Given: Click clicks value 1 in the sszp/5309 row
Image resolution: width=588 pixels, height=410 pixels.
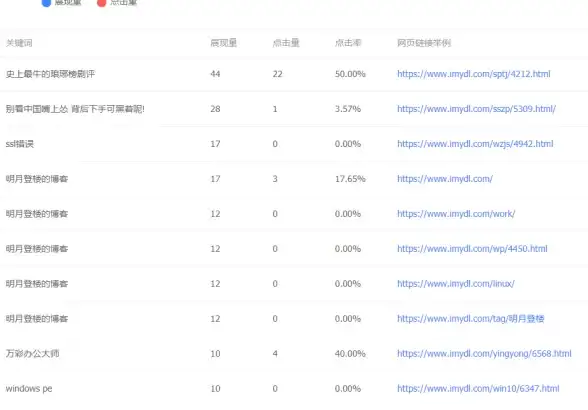Looking at the screenshot, I should click(275, 109).
